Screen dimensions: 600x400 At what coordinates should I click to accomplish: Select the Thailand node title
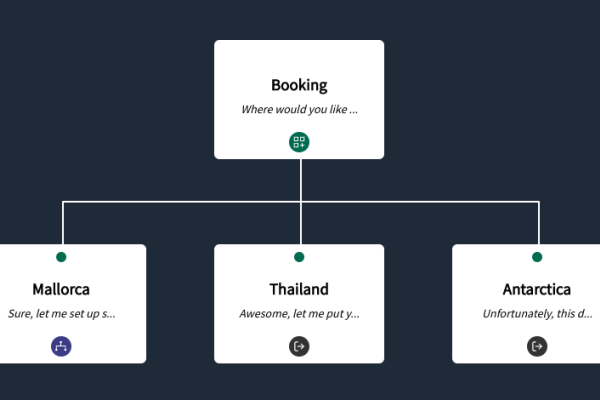click(x=299, y=289)
